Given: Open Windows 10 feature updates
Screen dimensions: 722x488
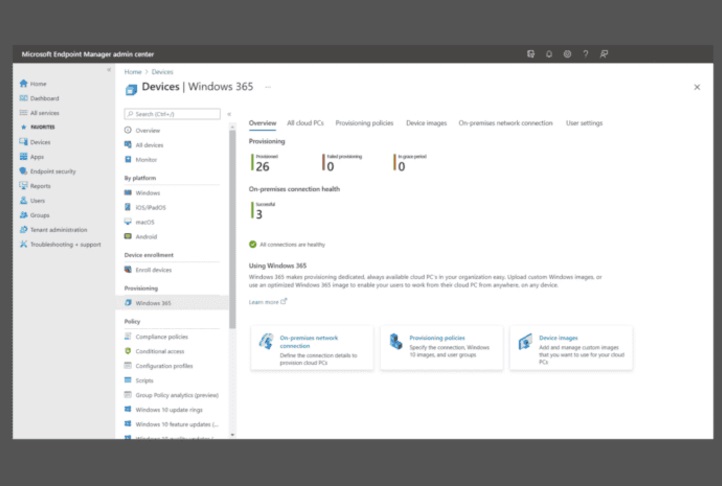Looking at the screenshot, I should tap(171, 424).
